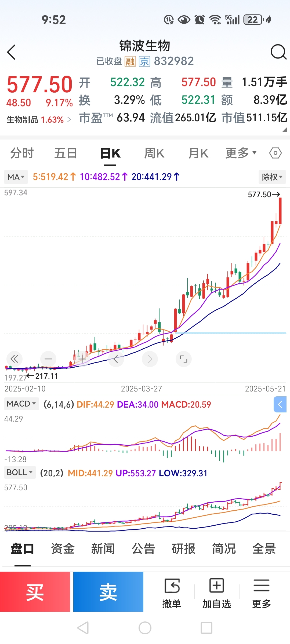Tap Android back navigation triangle
Image resolution: width=290 pixels, height=644 pixels.
click(x=83, y=628)
